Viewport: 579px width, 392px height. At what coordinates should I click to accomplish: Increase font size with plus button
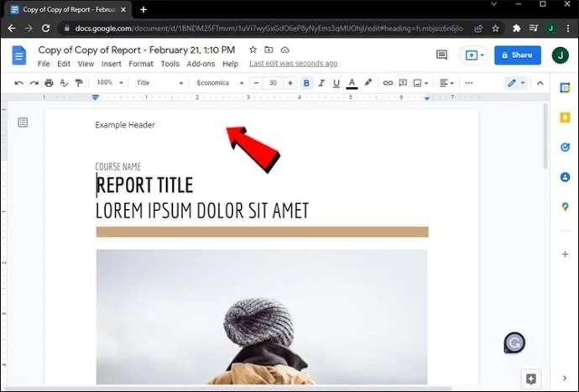pos(290,83)
